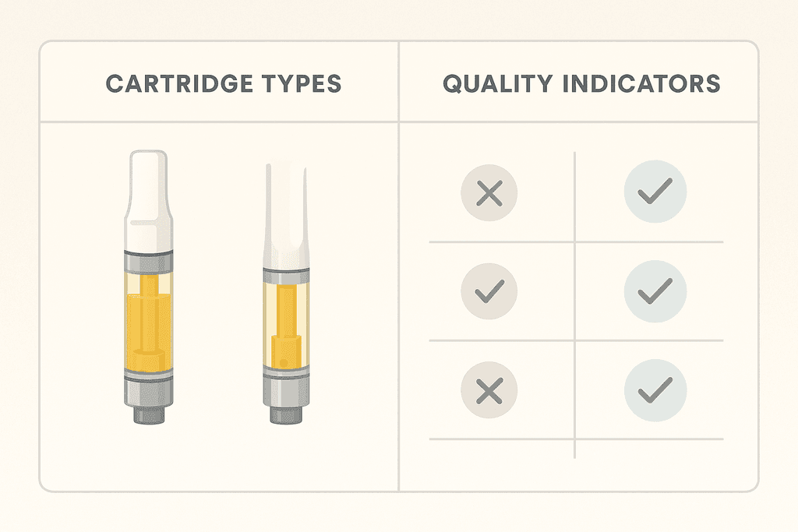This screenshot has height=532, width=798.
Task: Select the Cartridge Types heading
Action: 223,83
